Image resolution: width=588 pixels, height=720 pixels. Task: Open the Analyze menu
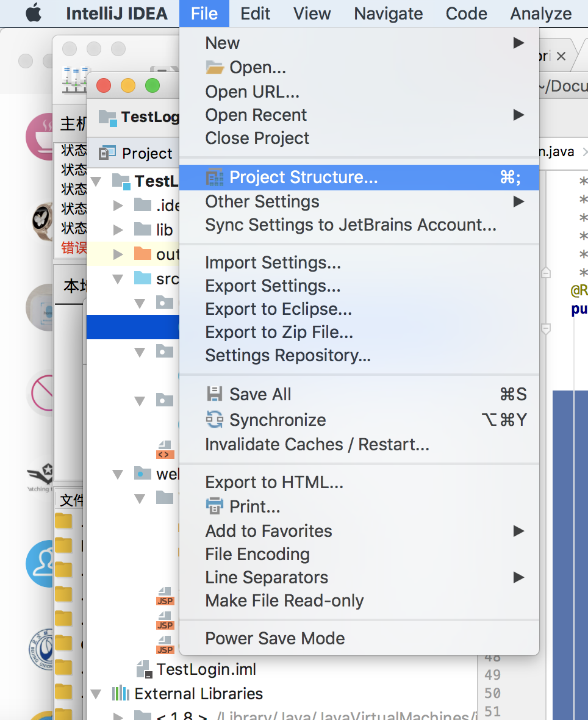540,14
